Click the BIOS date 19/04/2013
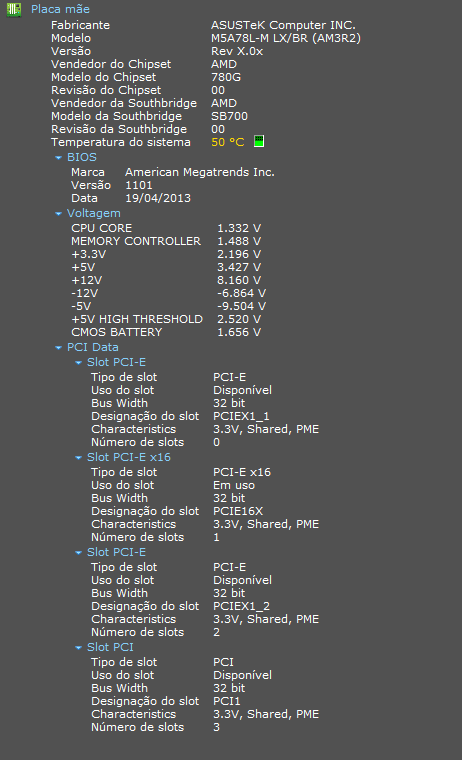This screenshot has height=760, width=462. click(158, 198)
